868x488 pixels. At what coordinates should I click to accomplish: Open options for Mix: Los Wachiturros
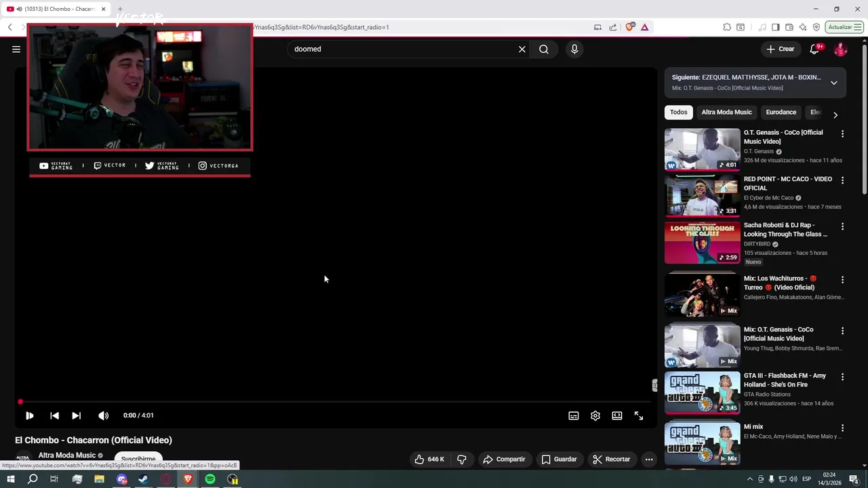click(x=842, y=279)
